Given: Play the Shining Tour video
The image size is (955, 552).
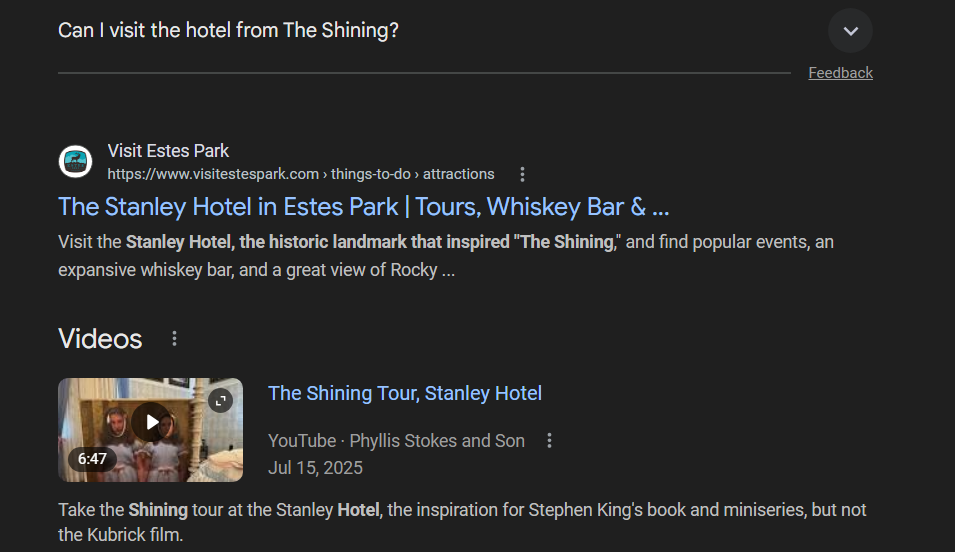Looking at the screenshot, I should 151,421.
